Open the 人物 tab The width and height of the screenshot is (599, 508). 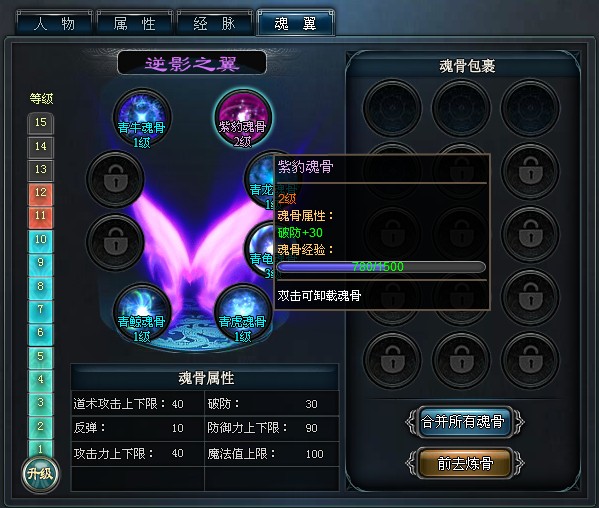(x=54, y=24)
